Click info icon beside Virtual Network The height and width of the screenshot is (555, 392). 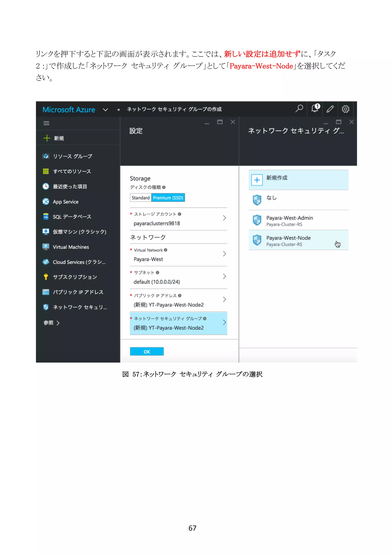pyautogui.click(x=165, y=250)
